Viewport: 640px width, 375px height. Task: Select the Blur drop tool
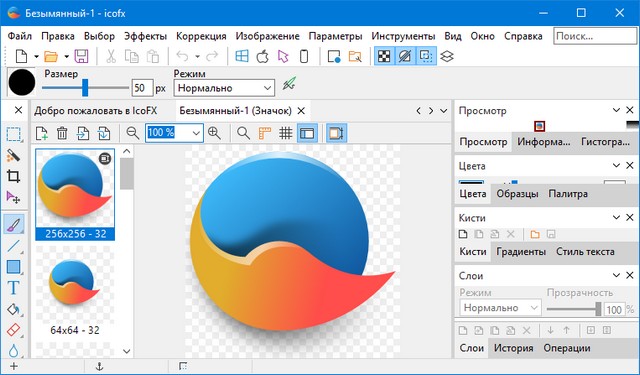(x=13, y=350)
